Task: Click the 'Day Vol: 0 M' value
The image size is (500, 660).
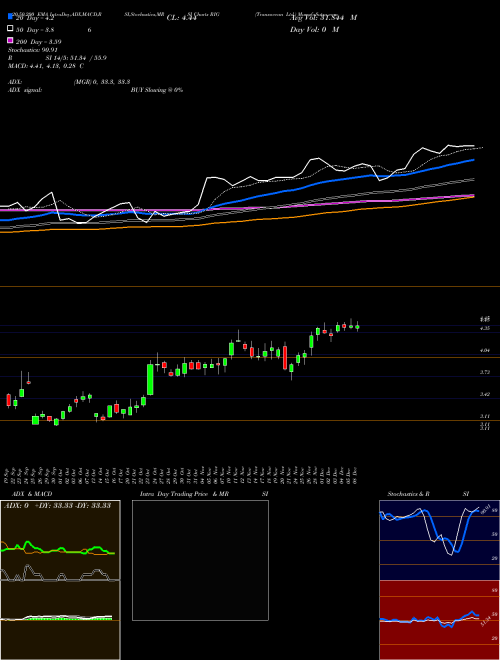Action: pos(314,30)
